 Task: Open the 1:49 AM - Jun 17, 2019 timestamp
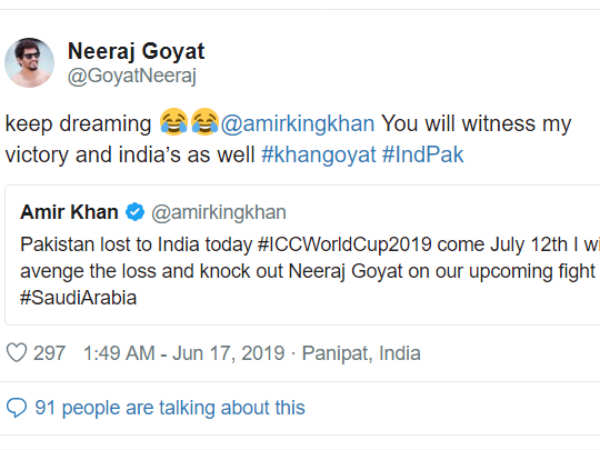(186, 353)
